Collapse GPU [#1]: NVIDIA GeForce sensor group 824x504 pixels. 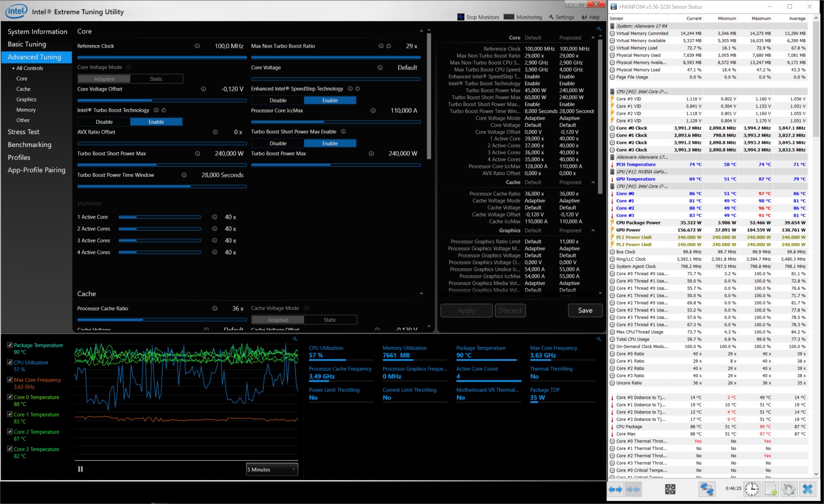(612, 172)
